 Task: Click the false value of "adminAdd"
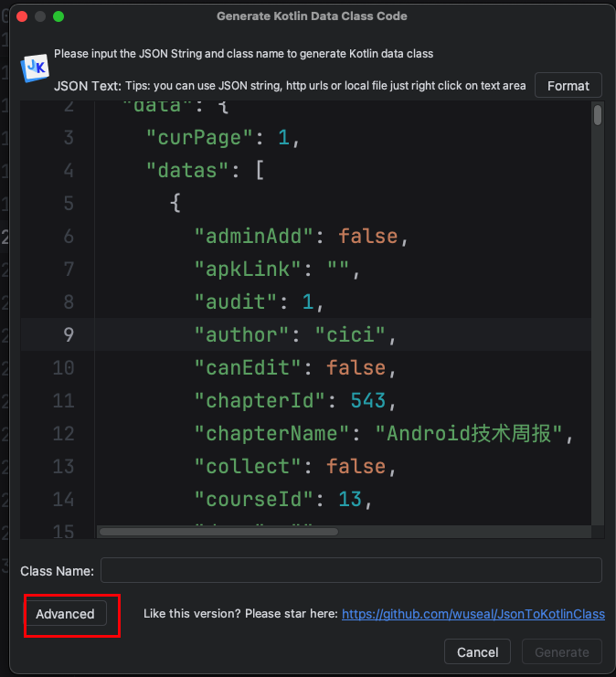pyautogui.click(x=367, y=236)
